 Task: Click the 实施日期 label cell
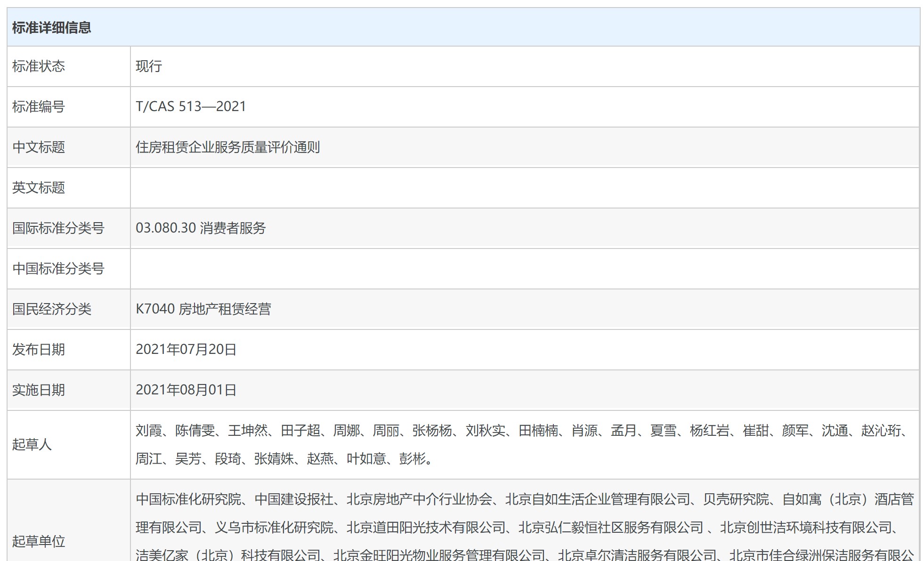point(39,390)
